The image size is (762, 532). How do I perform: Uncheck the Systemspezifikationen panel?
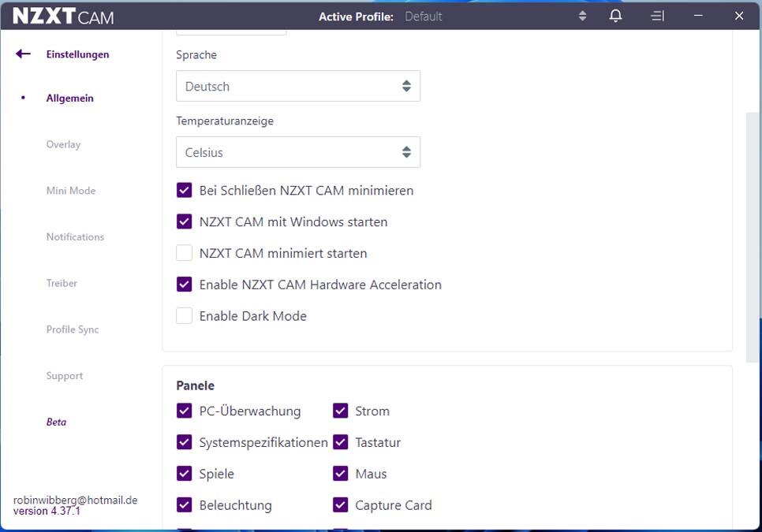coord(184,442)
